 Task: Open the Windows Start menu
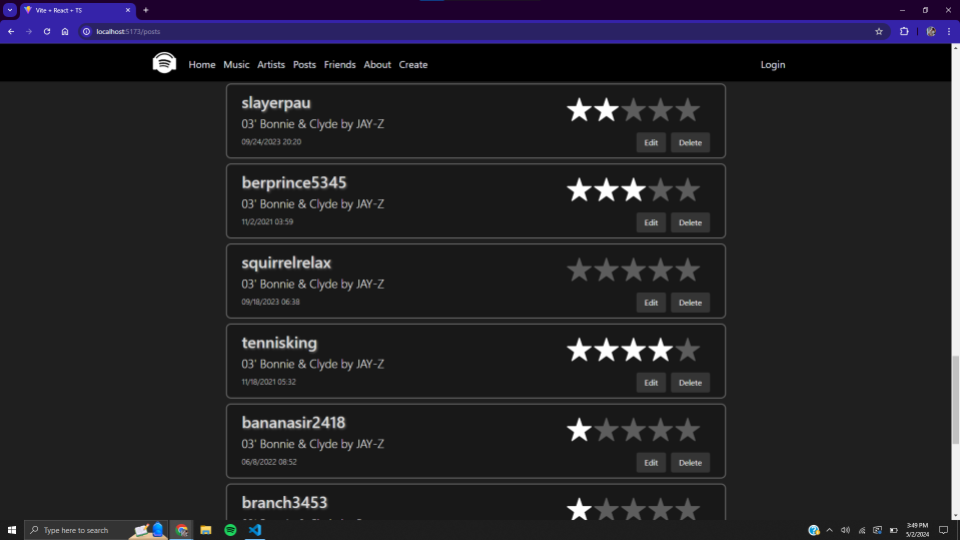click(12, 530)
